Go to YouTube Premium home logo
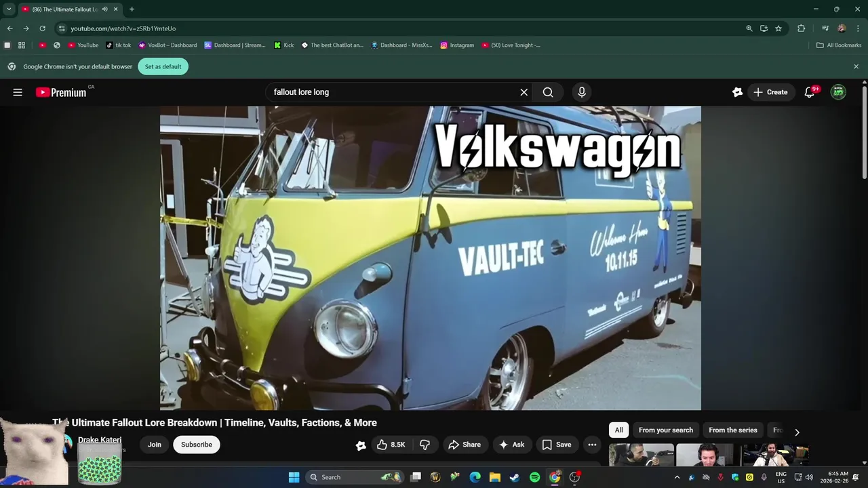Viewport: 868px width, 488px height. (x=61, y=92)
